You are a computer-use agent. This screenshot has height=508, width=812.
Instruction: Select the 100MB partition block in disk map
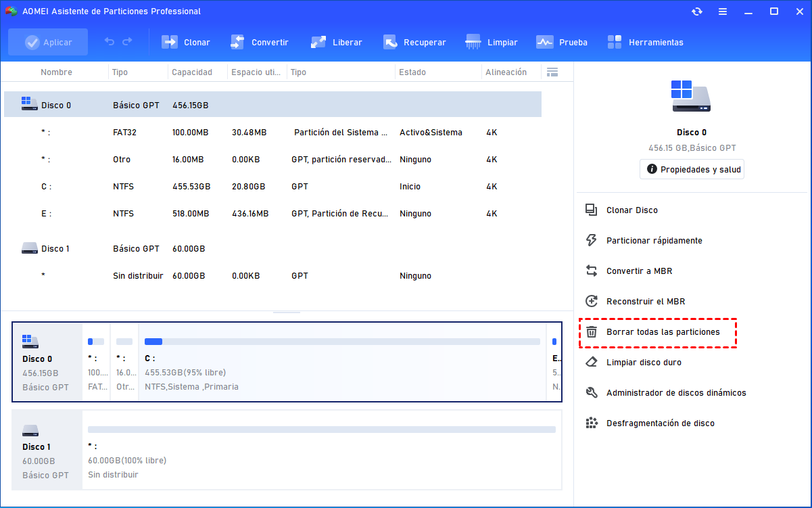point(96,363)
